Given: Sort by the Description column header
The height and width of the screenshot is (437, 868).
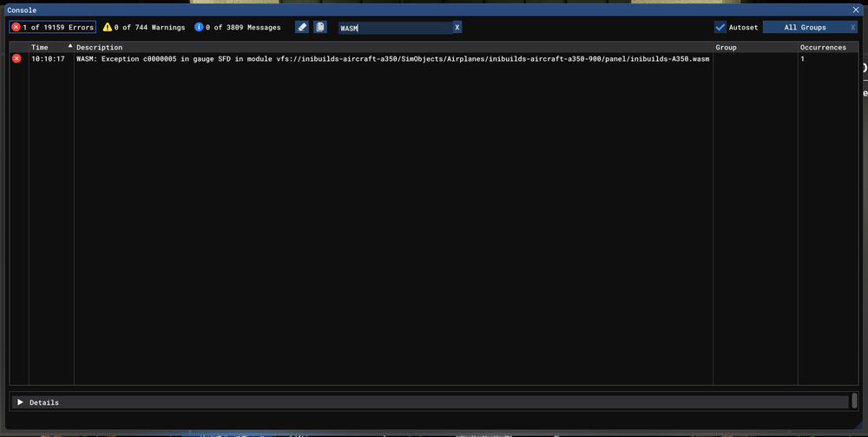Looking at the screenshot, I should [100, 47].
